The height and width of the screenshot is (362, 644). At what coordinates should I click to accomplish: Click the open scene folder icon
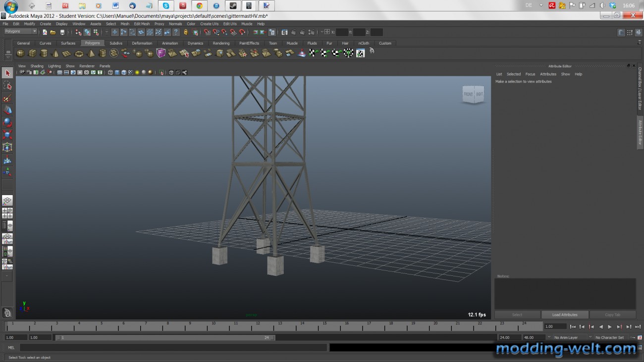click(53, 32)
